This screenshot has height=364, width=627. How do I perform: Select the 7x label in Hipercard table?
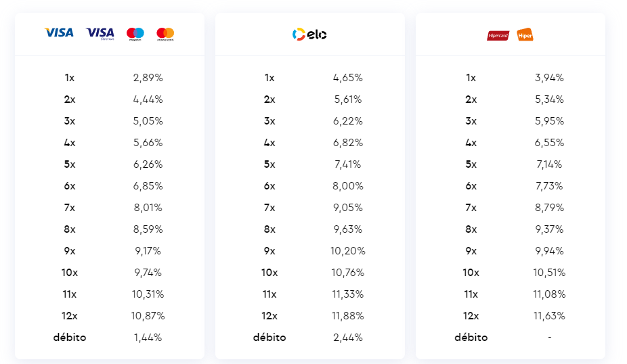(x=471, y=208)
